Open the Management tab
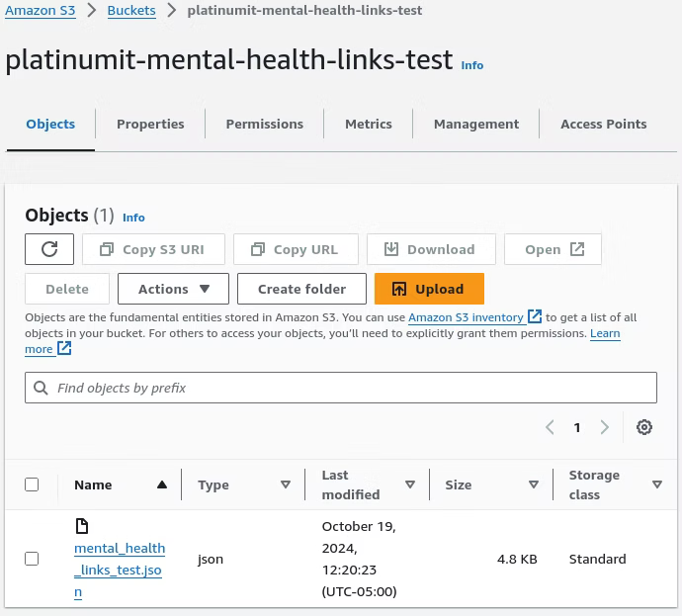This screenshot has height=616, width=682. (476, 124)
